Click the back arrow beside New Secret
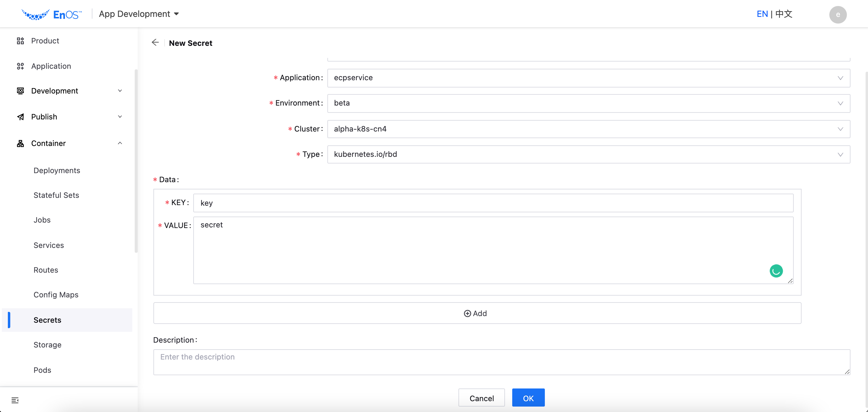Screen dimensions: 868x412 pos(155,43)
